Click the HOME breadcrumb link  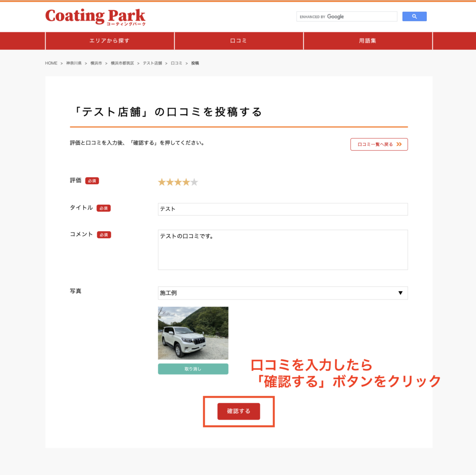click(51, 63)
